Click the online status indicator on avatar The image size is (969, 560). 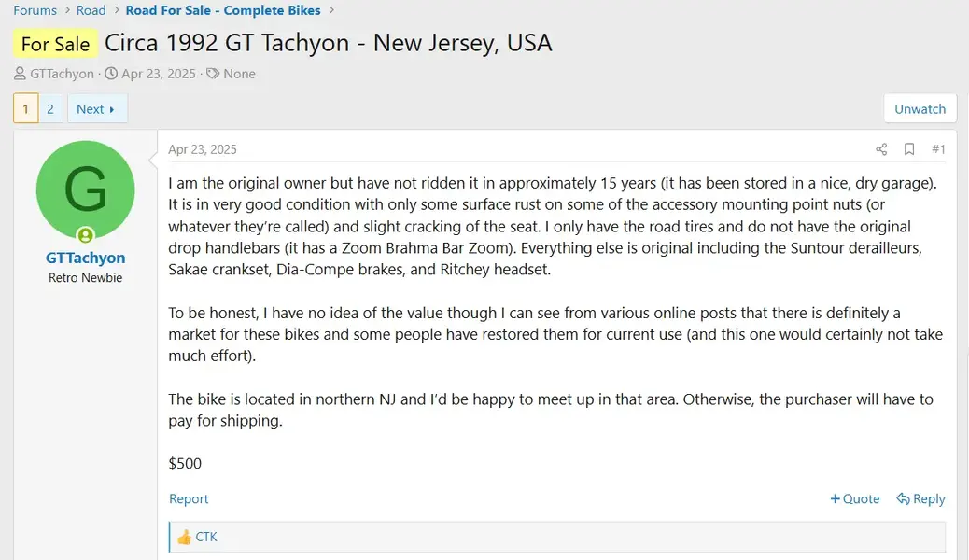click(x=86, y=235)
